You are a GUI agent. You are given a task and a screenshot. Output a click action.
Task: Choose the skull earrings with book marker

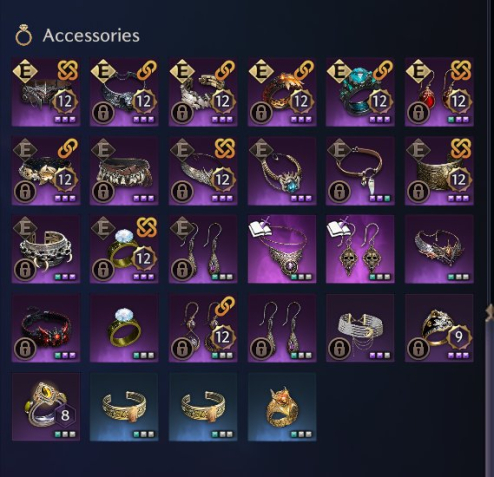point(360,249)
